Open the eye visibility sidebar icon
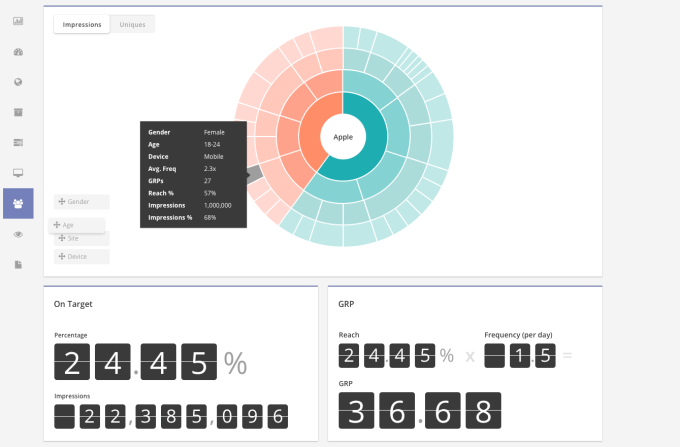 [18, 235]
